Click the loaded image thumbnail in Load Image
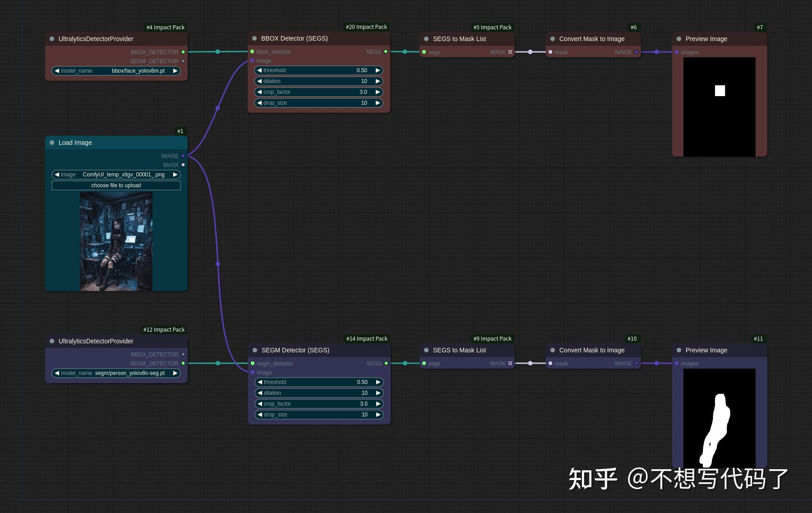 coord(116,240)
